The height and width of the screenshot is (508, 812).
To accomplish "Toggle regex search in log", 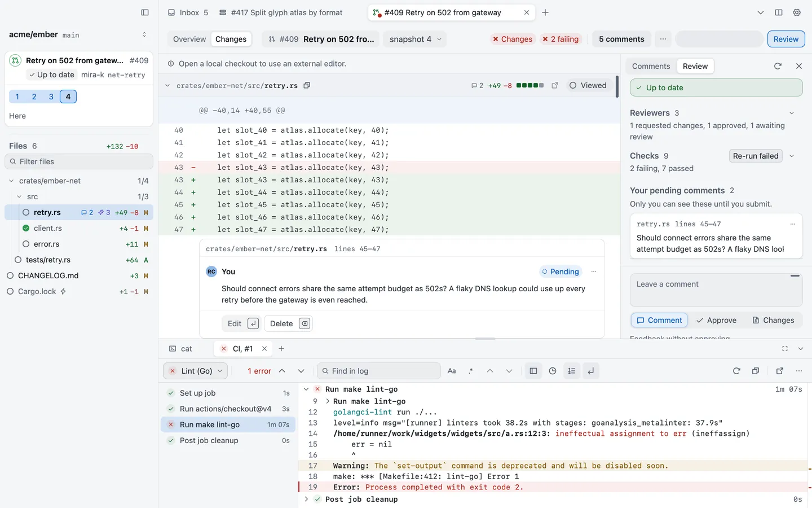I will 471,371.
